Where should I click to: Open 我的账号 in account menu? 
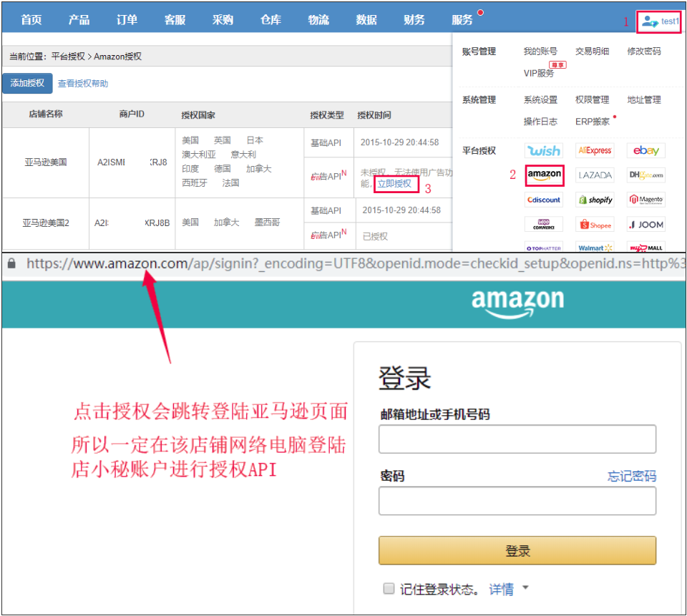coord(540,52)
